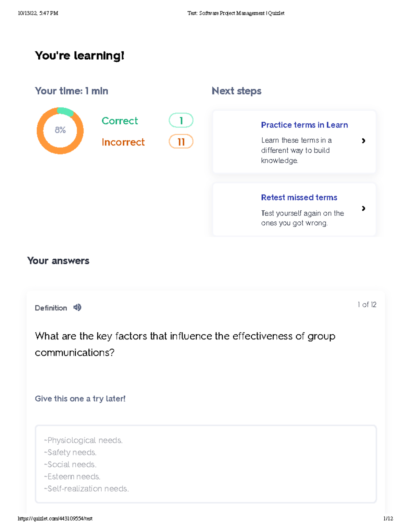Image resolution: width=411 pixels, height=532 pixels.
Task: Click the orange Incorrect count badge showing 11
Action: pos(180,141)
